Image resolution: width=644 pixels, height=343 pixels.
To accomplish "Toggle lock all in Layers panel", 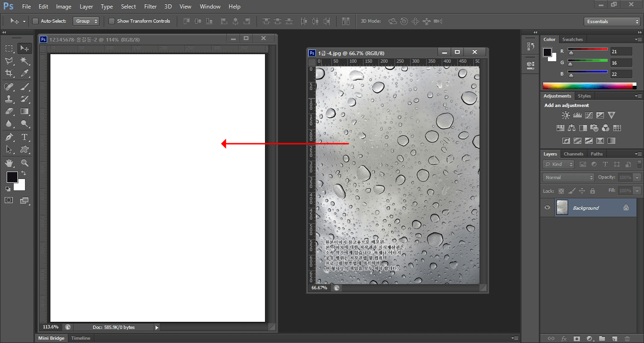I will tap(593, 191).
